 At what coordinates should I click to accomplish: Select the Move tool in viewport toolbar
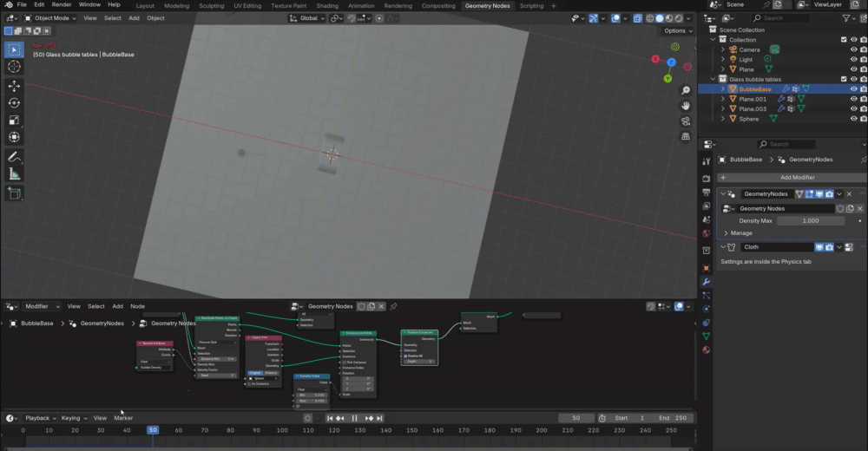click(14, 86)
